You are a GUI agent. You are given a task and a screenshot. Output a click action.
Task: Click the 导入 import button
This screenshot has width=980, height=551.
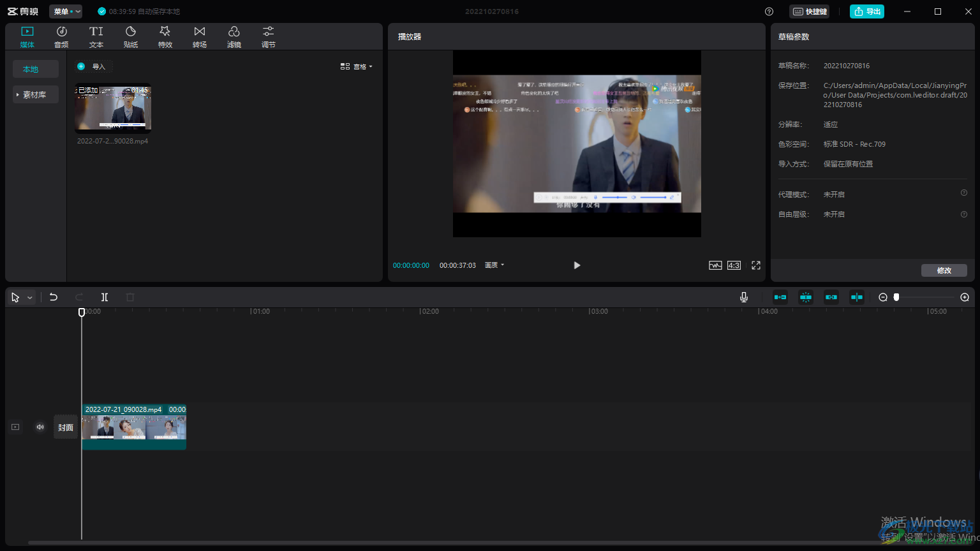click(93, 66)
